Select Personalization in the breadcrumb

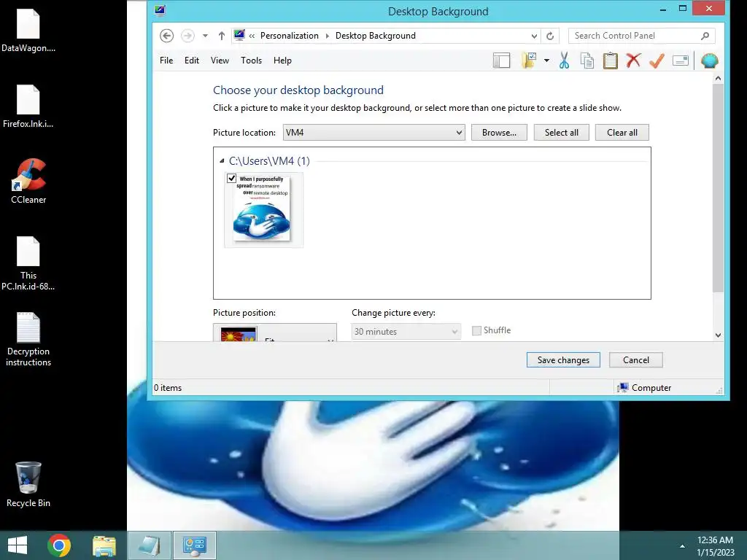pyautogui.click(x=289, y=36)
